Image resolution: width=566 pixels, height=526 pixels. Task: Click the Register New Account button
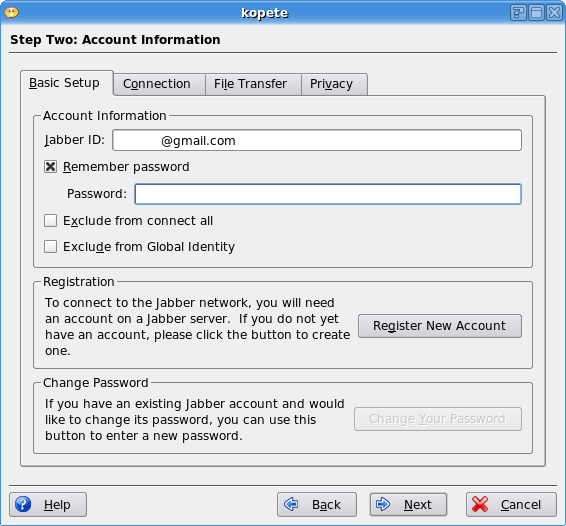pos(440,326)
